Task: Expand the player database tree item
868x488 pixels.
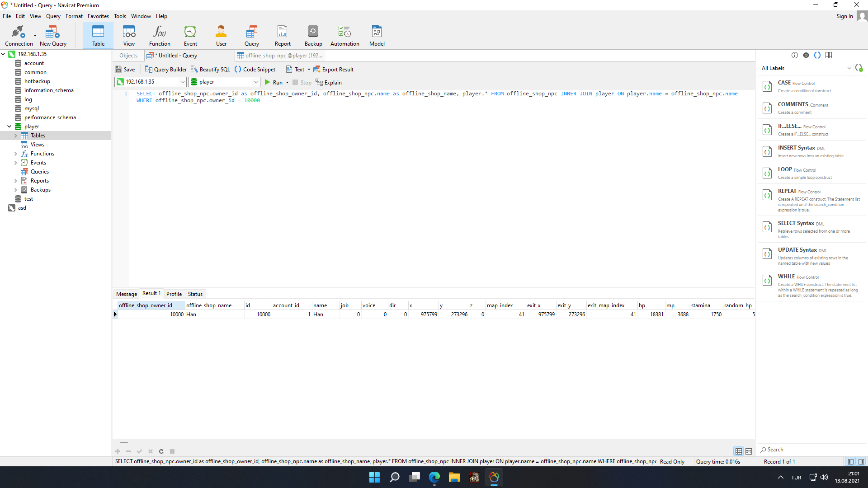Action: coord(9,127)
